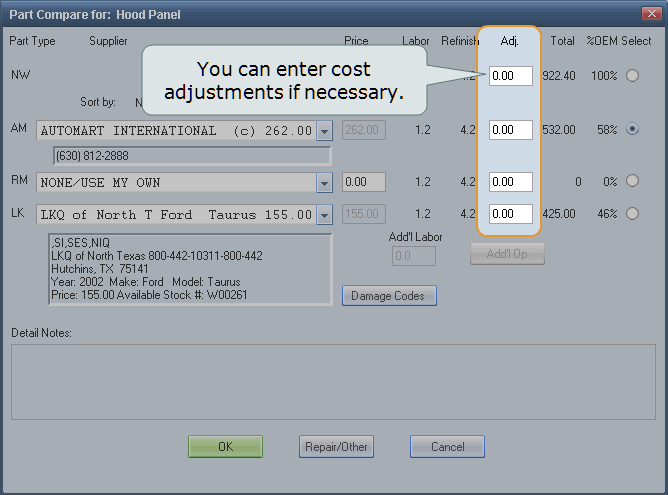Image resolution: width=668 pixels, height=495 pixels.
Task: Click the RM row adjustment field
Action: click(x=511, y=182)
